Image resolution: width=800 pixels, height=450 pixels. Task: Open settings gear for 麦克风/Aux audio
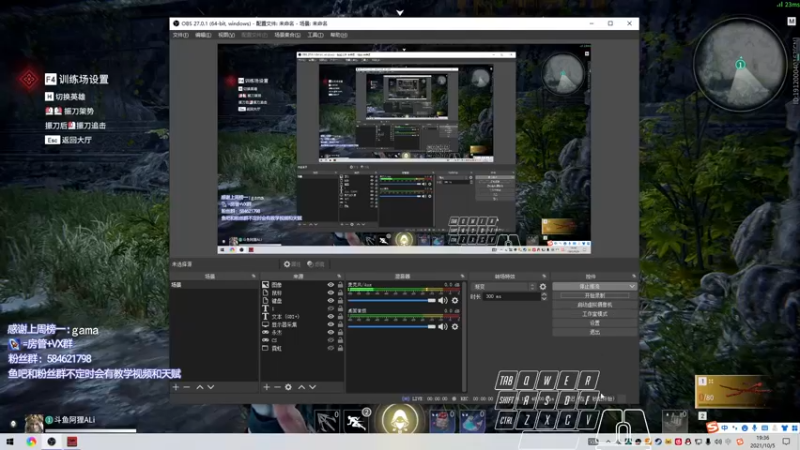[x=455, y=301]
